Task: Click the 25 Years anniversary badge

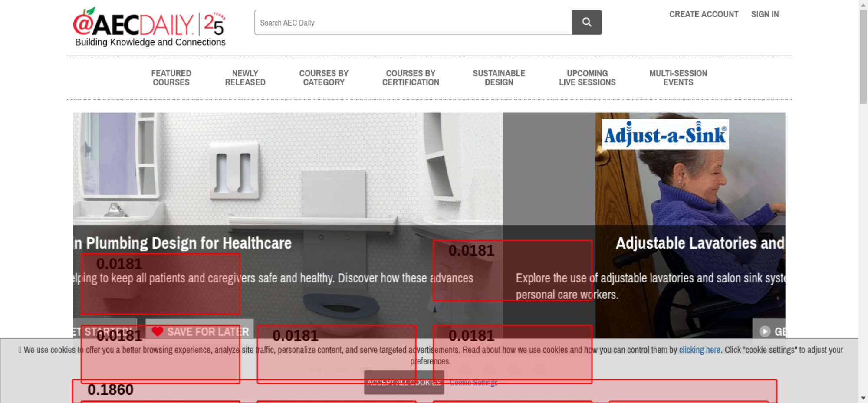Action: (214, 24)
